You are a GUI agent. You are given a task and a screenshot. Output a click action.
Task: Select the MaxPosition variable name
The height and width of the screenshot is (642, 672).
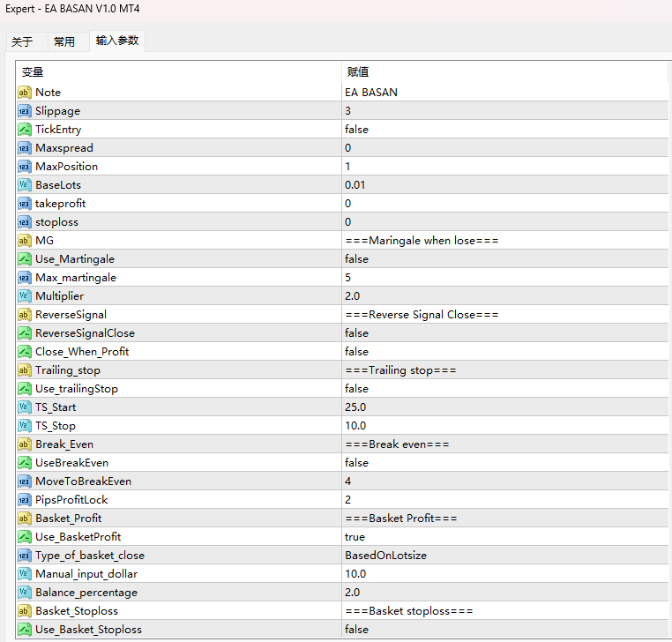pos(66,167)
